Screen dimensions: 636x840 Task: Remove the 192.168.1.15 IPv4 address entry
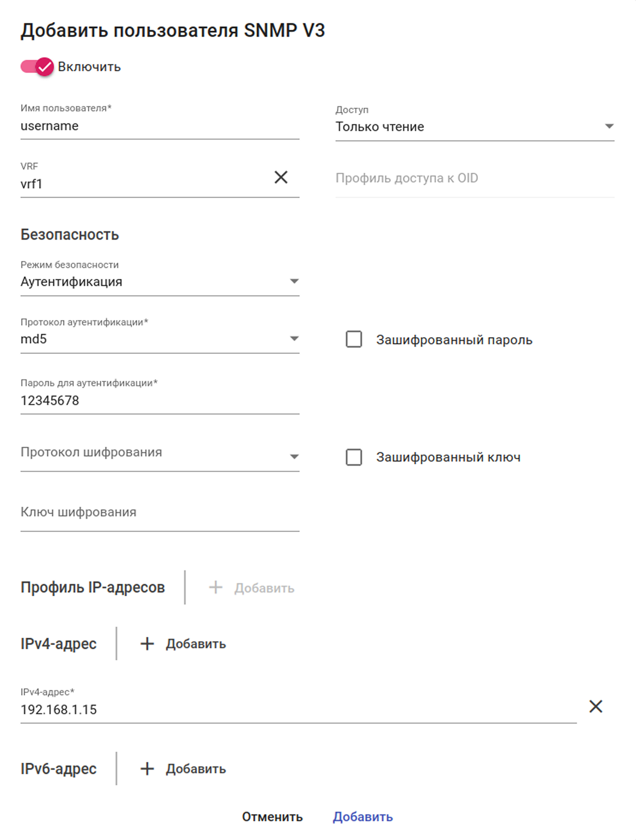pyautogui.click(x=595, y=706)
